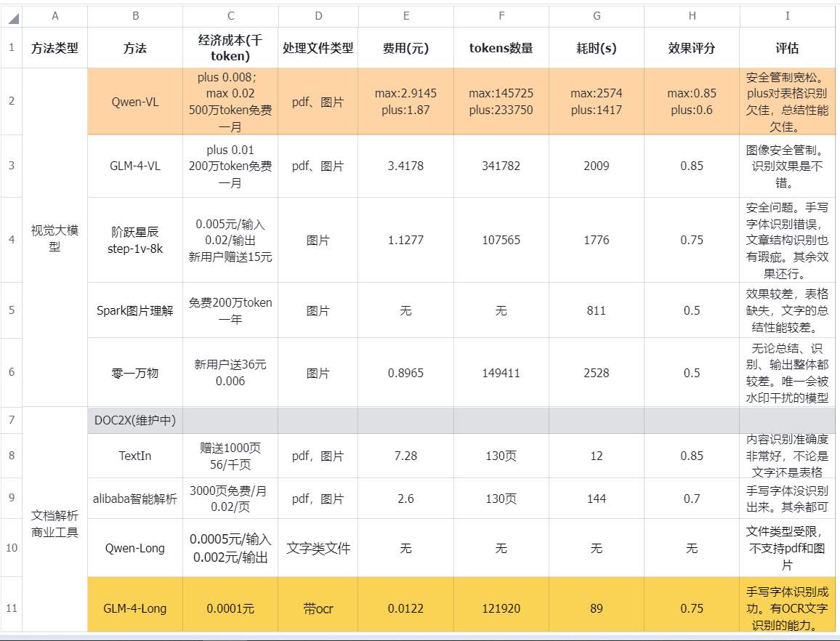Screen dimensions: 840x641
Task: Select the cell with fee 1.1277
Action: click(x=405, y=240)
